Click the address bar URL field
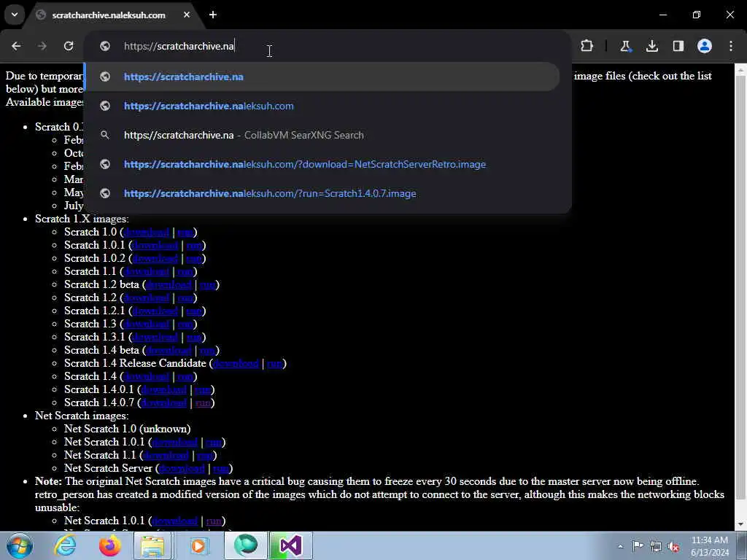This screenshot has width=747, height=560. click(x=328, y=46)
